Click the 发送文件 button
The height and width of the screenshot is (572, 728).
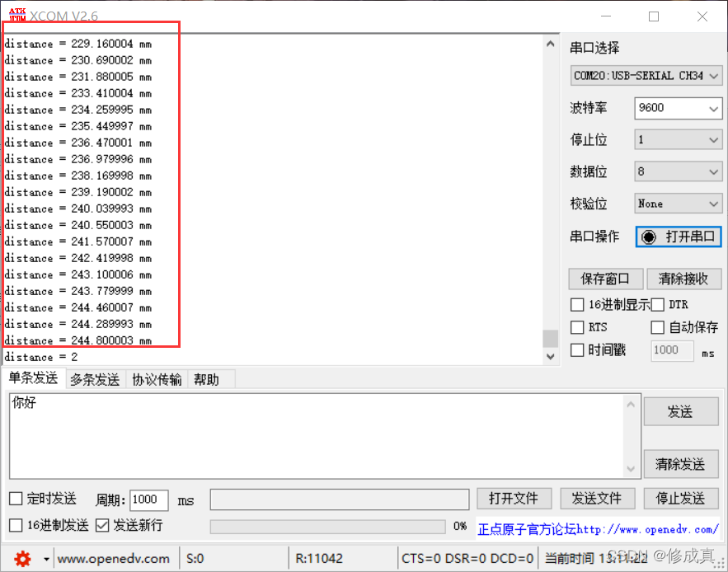pos(597,499)
